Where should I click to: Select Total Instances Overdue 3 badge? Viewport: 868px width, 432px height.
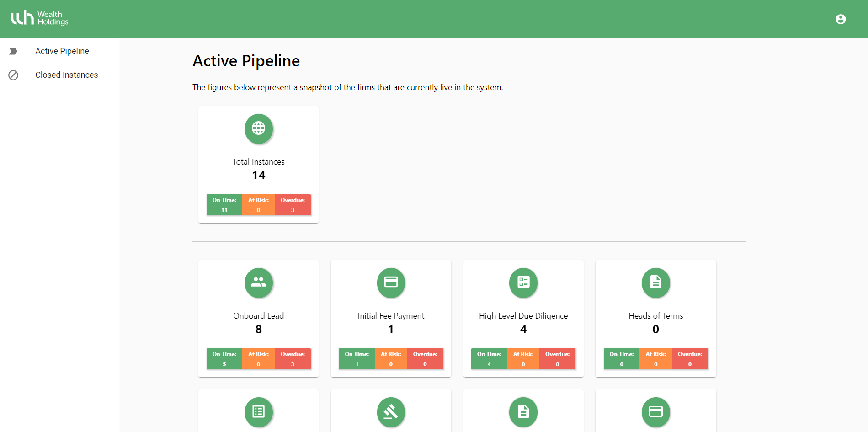click(293, 205)
